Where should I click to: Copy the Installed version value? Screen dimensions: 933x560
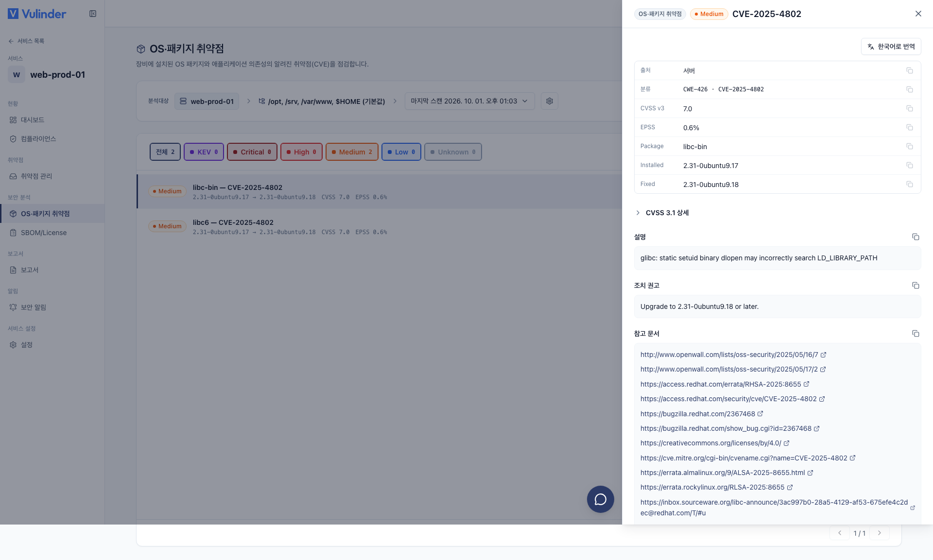pyautogui.click(x=910, y=165)
